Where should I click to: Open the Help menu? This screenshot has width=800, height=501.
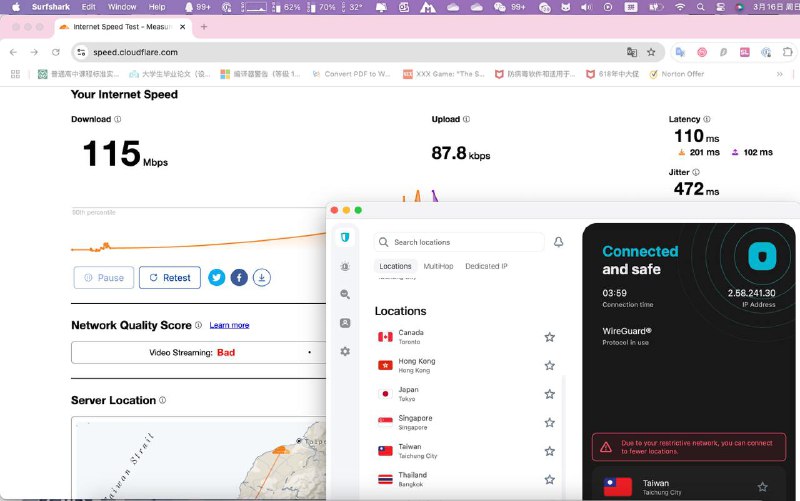(x=157, y=7)
